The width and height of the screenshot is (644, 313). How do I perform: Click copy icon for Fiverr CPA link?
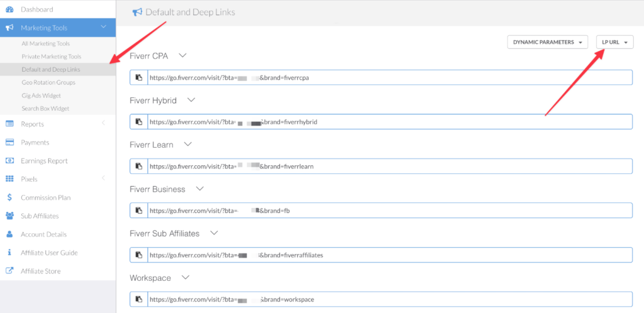point(138,77)
